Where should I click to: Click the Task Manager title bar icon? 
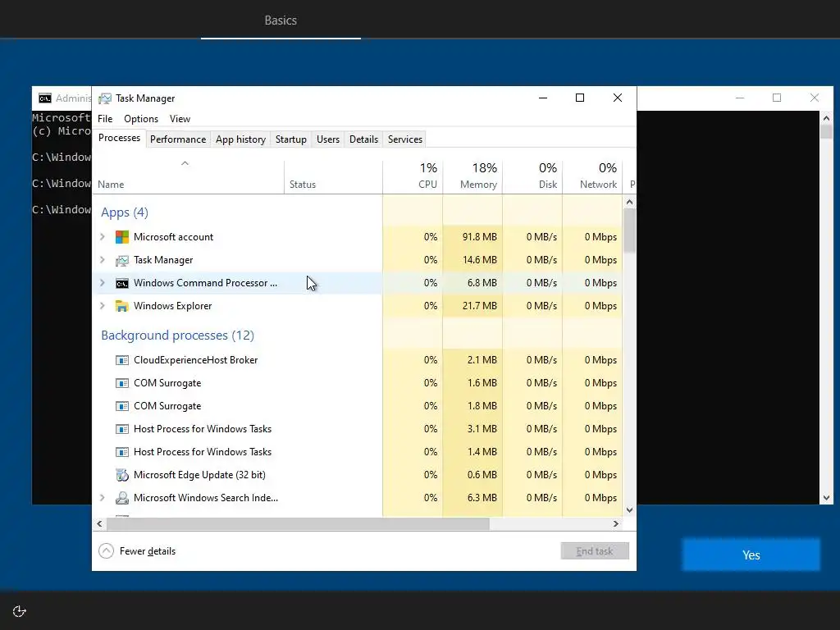pyautogui.click(x=105, y=98)
